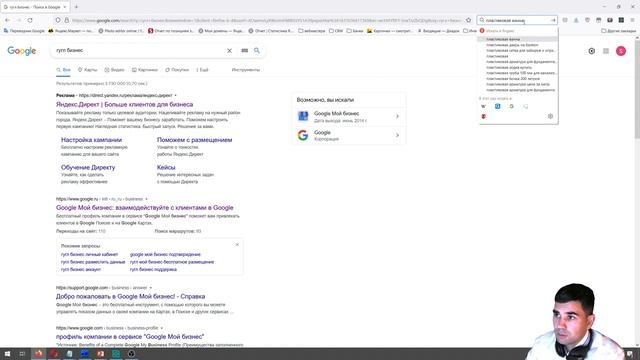Expand the 'Google Мой бизнес' suggestion chevron

click(397, 116)
